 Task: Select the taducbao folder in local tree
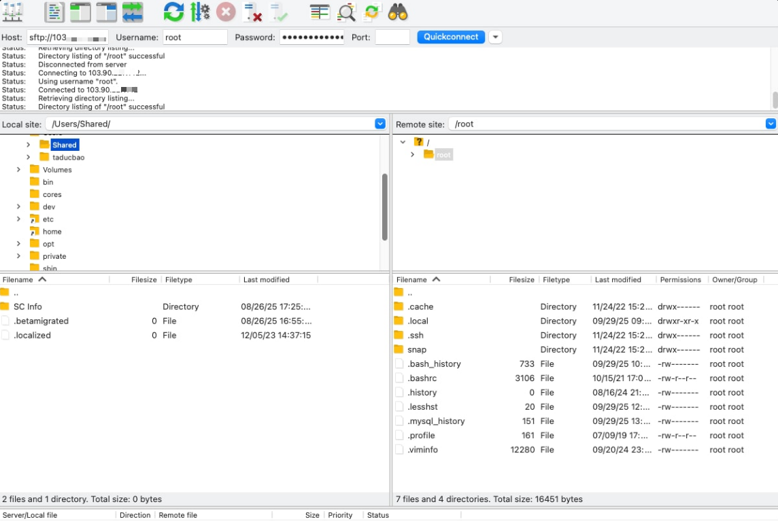click(x=69, y=157)
